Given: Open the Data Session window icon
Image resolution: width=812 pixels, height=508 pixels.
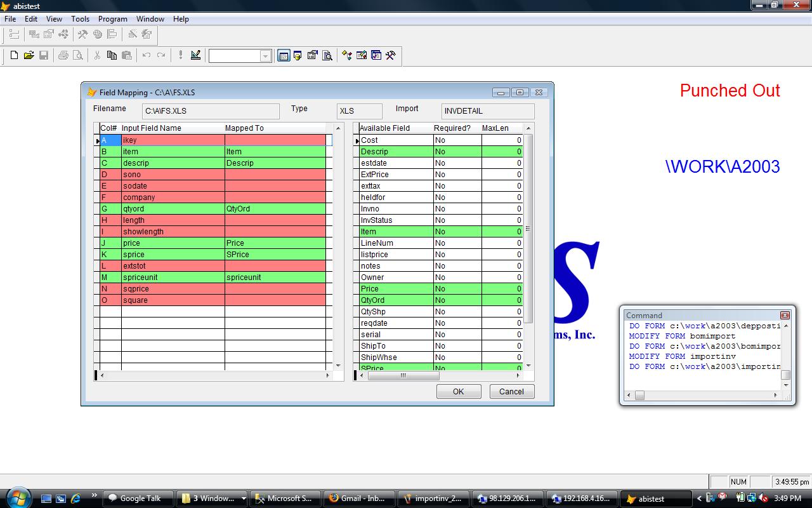Looking at the screenshot, I should (298, 56).
